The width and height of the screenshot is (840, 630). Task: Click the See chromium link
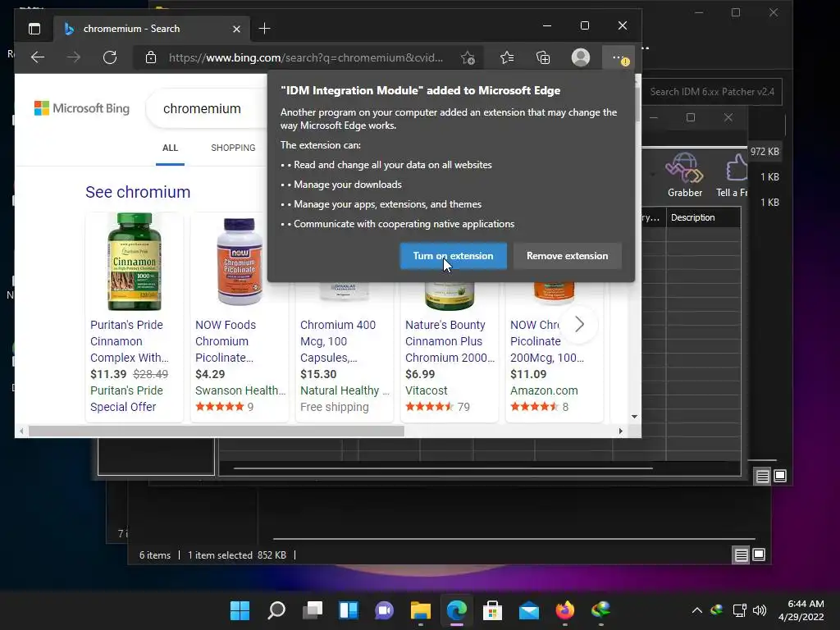pos(138,192)
